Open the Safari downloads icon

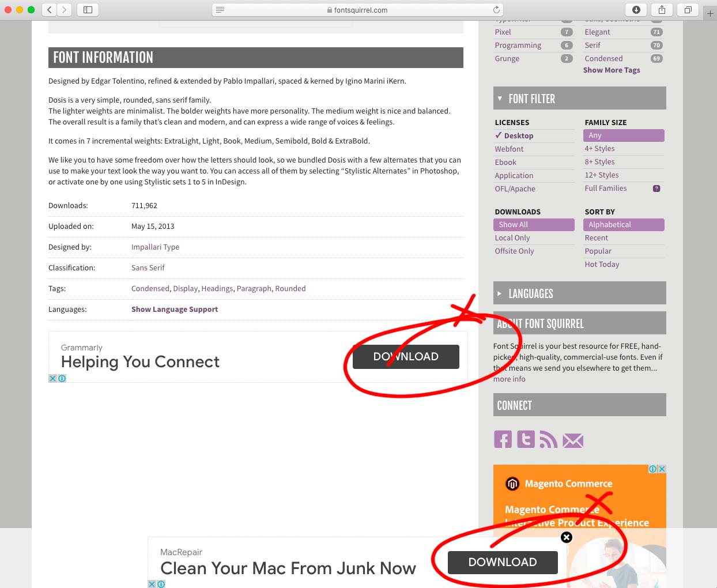click(x=636, y=10)
